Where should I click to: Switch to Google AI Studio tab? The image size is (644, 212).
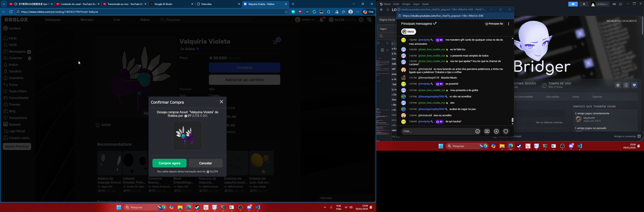[x=163, y=4]
